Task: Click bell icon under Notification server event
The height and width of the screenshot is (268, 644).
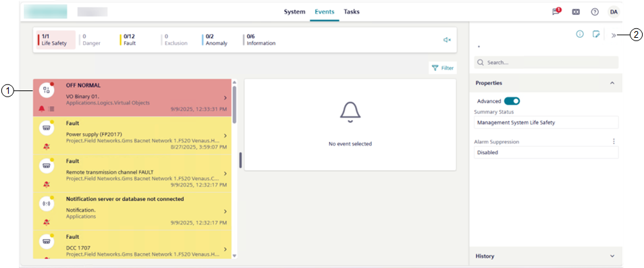Action: (x=47, y=222)
